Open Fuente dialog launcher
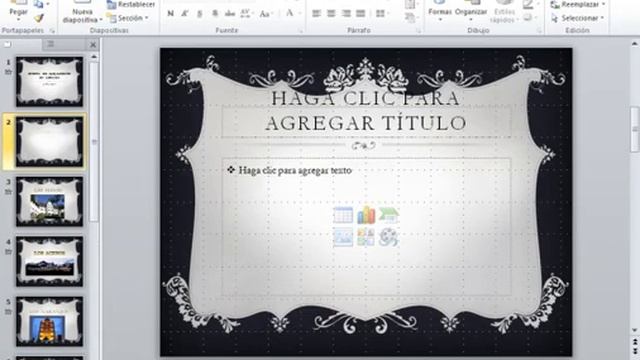 (x=301, y=31)
